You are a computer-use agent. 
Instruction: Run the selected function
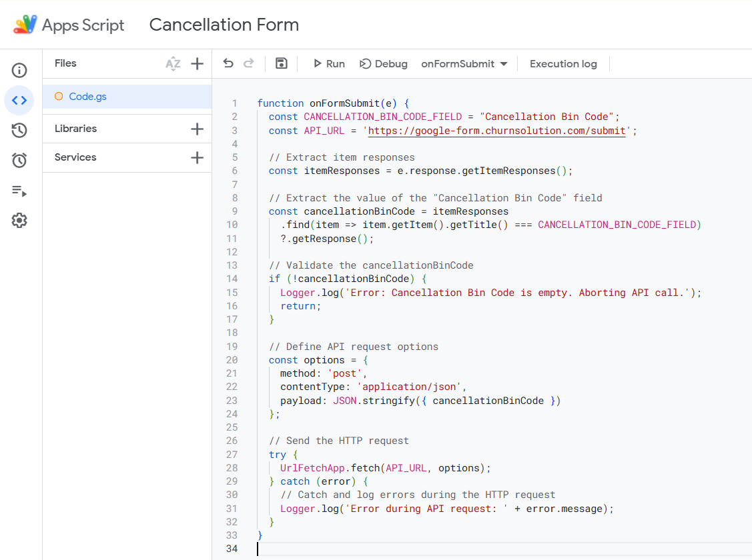click(329, 64)
